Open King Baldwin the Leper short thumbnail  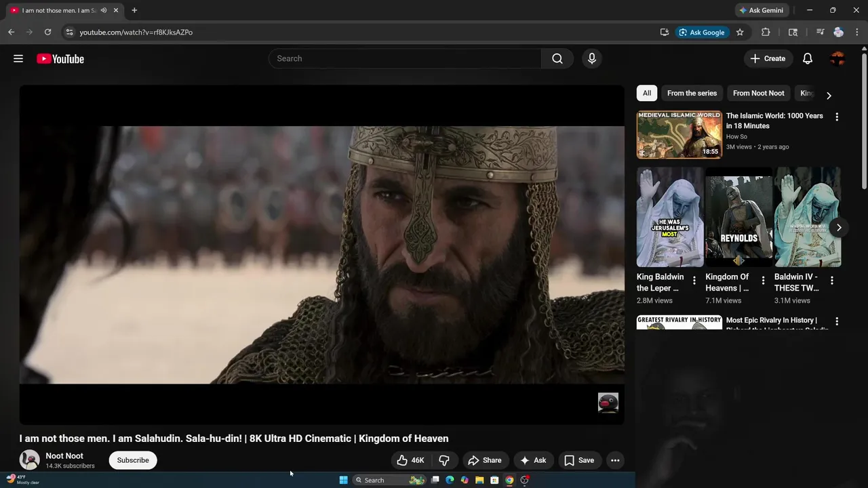pos(670,217)
